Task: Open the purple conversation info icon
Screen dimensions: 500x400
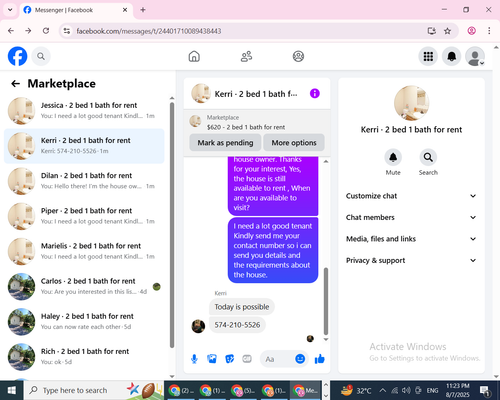Action: coord(315,93)
